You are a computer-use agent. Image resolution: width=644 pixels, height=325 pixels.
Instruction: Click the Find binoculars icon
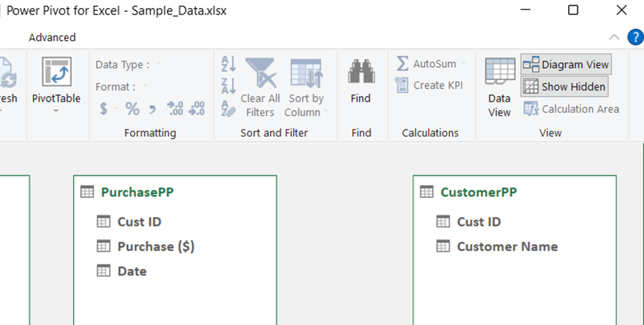click(x=361, y=71)
